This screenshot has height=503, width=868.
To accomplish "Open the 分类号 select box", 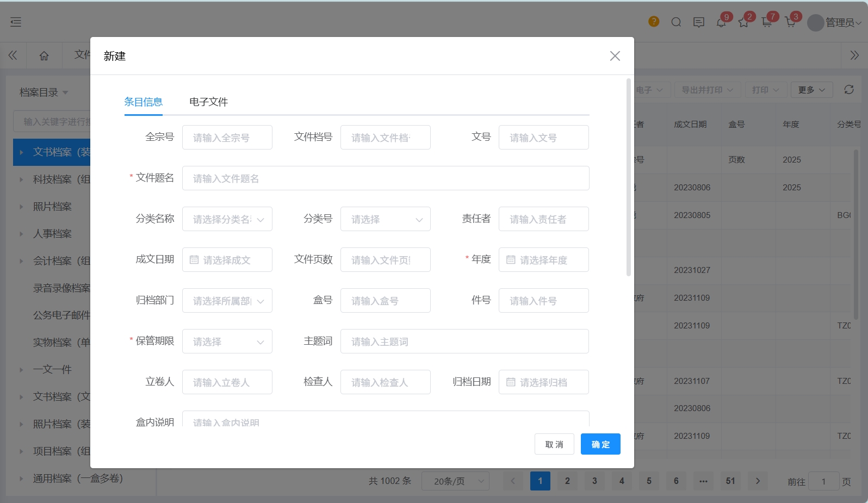I will pyautogui.click(x=385, y=219).
